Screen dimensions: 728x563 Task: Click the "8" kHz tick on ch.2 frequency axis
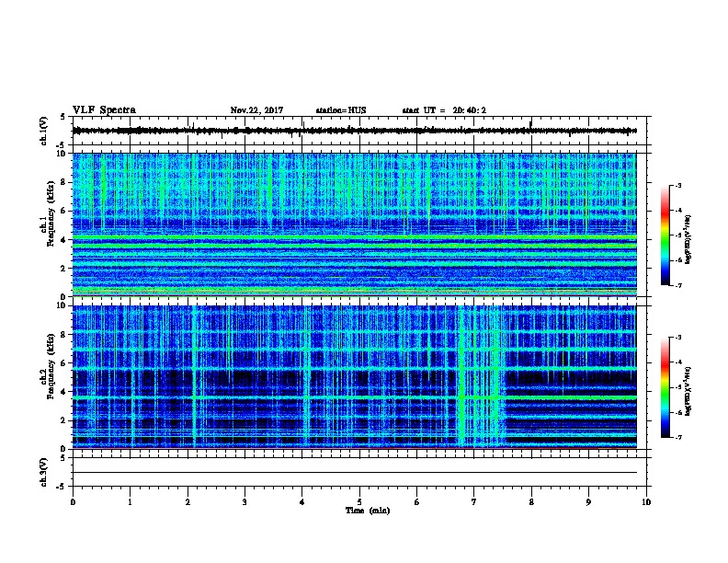63,335
